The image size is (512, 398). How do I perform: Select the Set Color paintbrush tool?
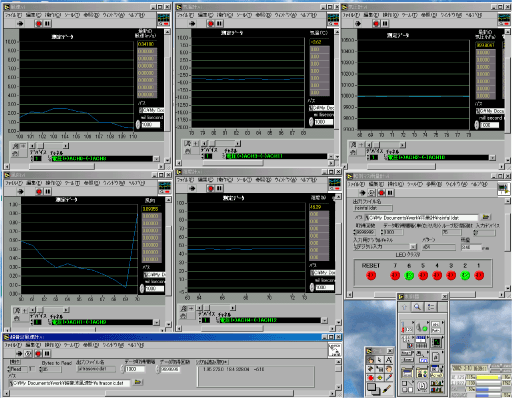(x=387, y=388)
